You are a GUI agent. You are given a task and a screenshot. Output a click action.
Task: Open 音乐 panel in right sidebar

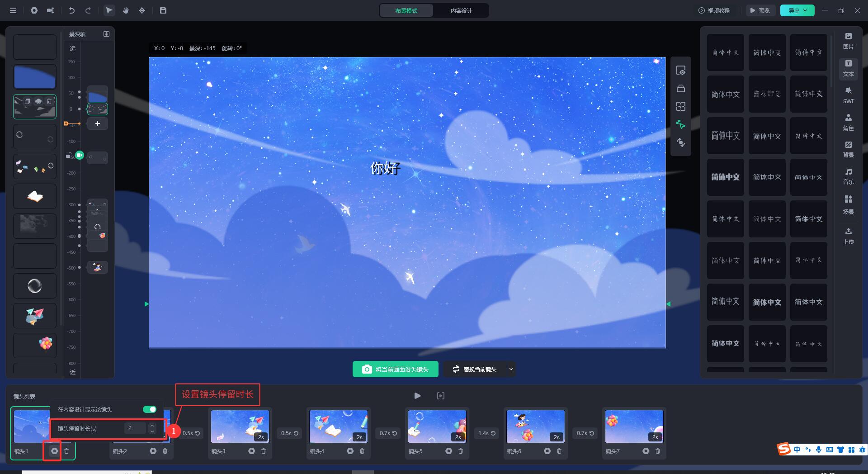(848, 176)
